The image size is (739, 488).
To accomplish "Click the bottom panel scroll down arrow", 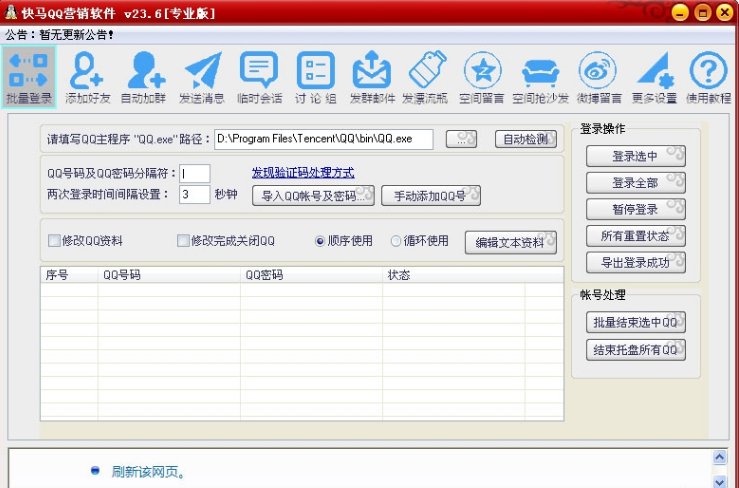I will 719,481.
